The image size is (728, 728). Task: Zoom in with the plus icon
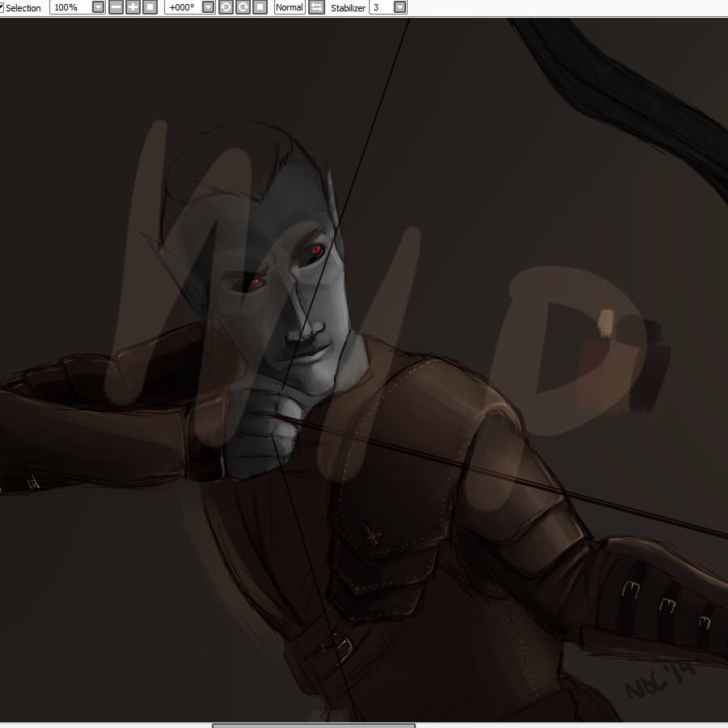(x=133, y=7)
